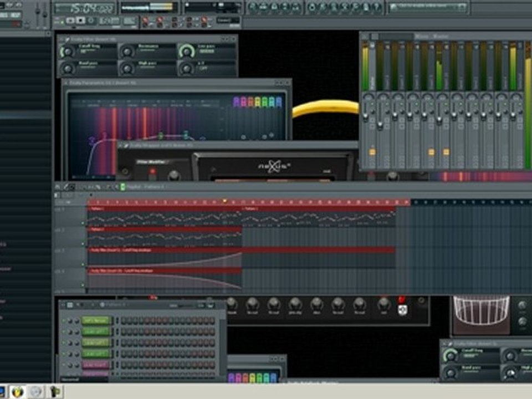The width and height of the screenshot is (532, 399).
Task: Open the step sequencer pattern selector
Action: (x=114, y=305)
